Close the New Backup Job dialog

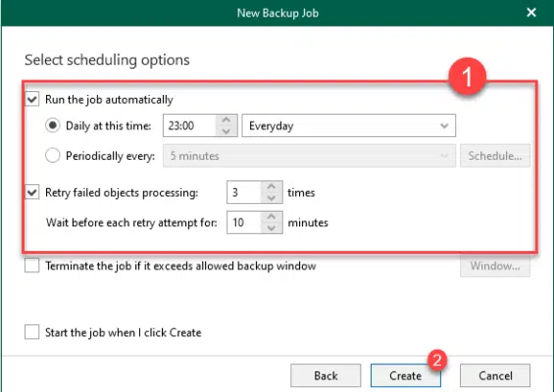[531, 13]
